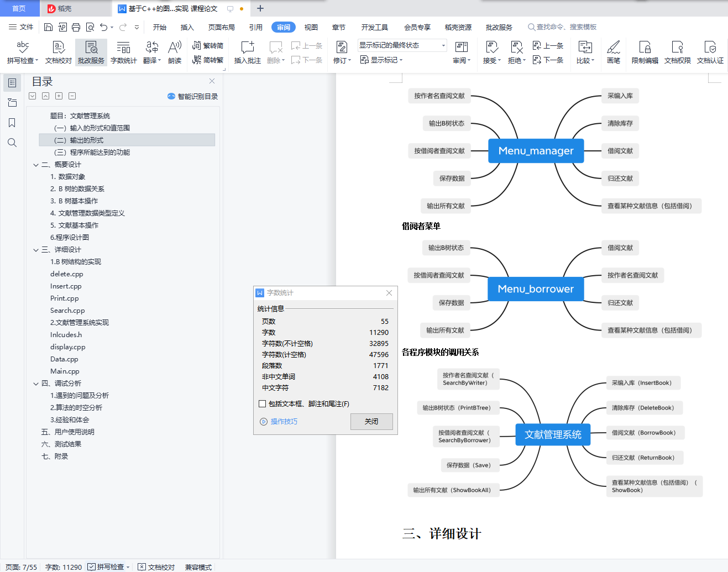The width and height of the screenshot is (728, 572).
Task: Collapse the 二、概要设计 outline section
Action: coord(36,165)
